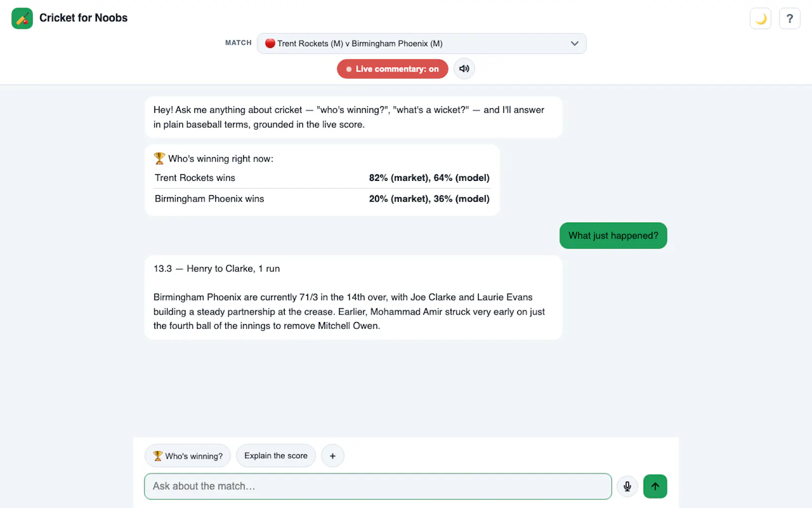Start voice input with the microphone icon

click(627, 486)
